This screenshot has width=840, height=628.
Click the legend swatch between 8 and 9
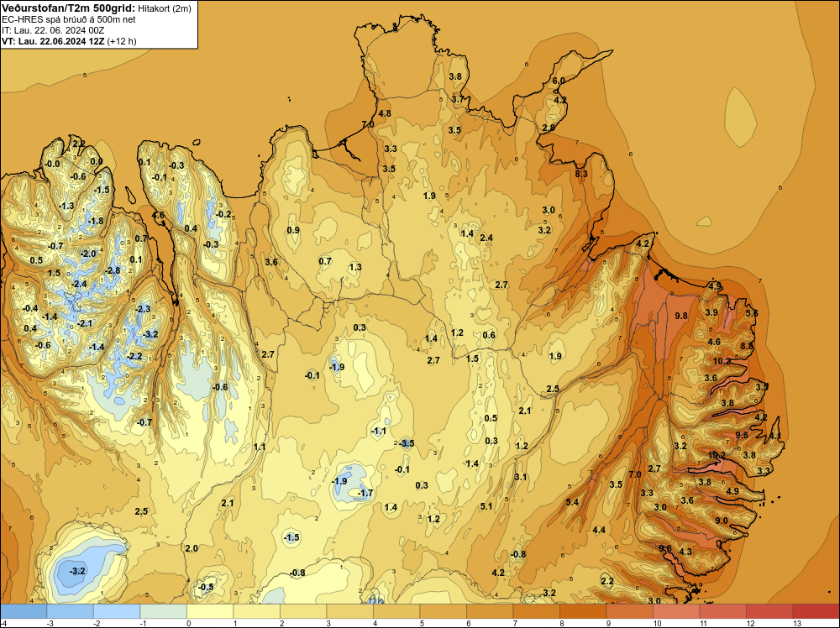tap(583, 611)
